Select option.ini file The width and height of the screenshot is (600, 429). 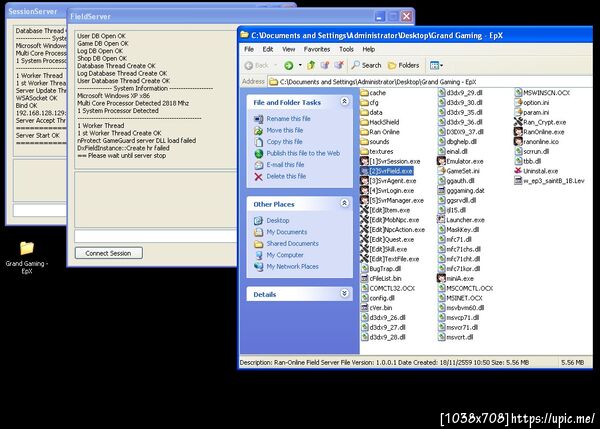click(532, 103)
